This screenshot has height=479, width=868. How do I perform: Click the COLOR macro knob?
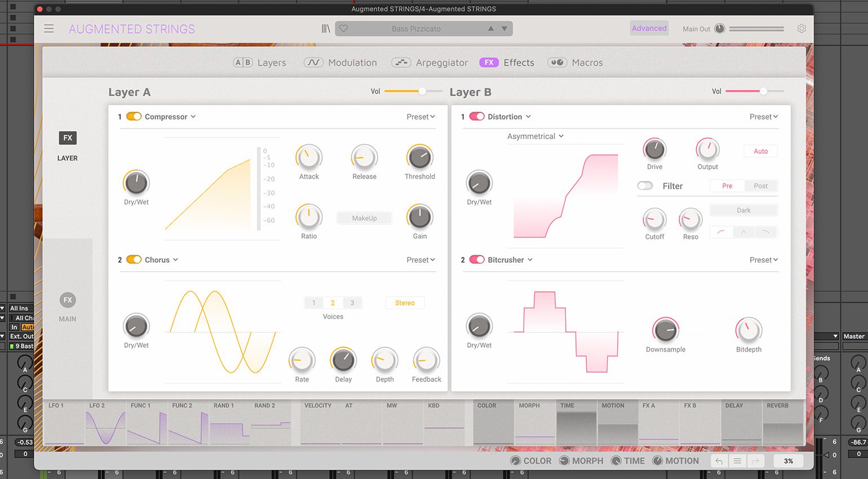click(x=515, y=461)
